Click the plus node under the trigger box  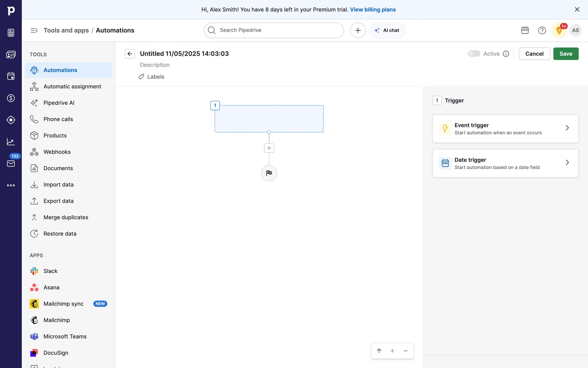tap(269, 148)
